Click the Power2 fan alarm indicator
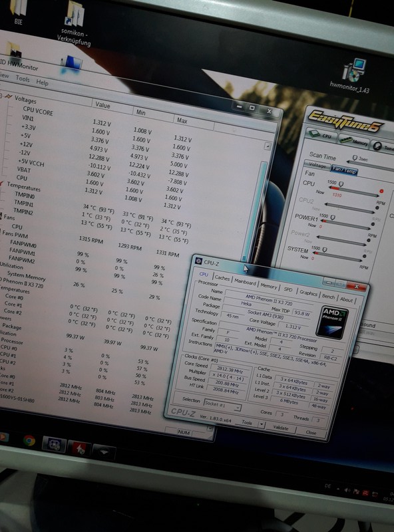Image resolution: width=394 pixels, height=532 pixels. pos(369,241)
